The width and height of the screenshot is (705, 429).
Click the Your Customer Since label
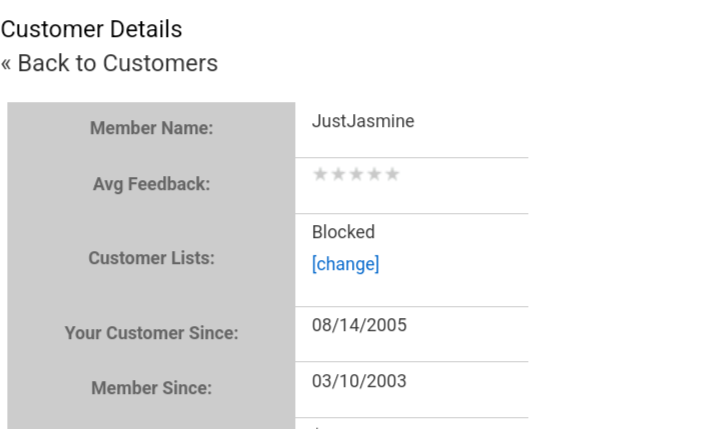[x=151, y=333]
